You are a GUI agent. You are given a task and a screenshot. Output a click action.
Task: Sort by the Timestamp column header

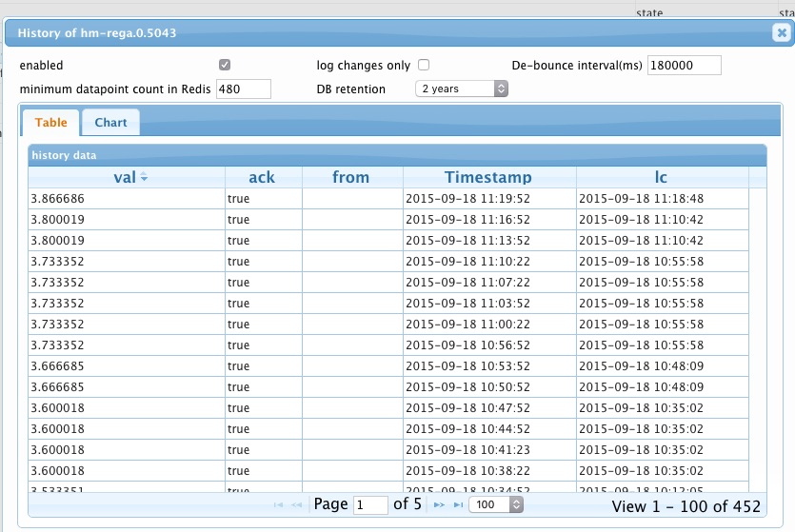coord(489,177)
